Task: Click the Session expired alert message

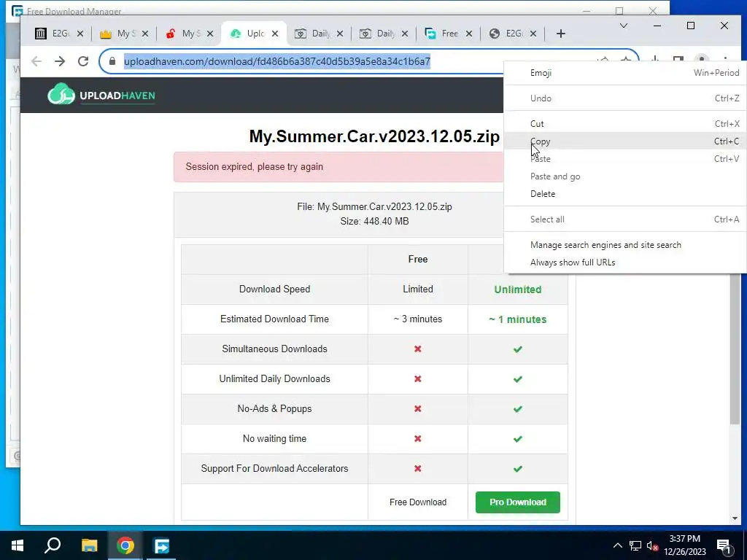Action: coord(338,167)
